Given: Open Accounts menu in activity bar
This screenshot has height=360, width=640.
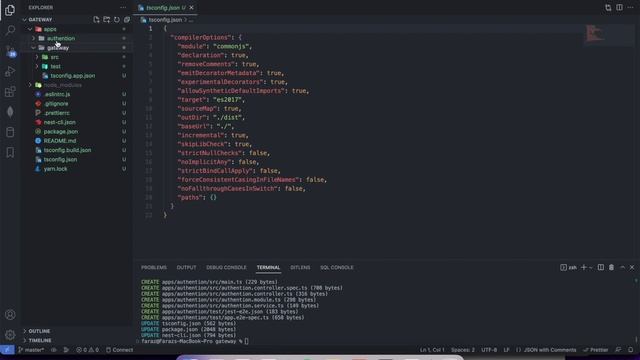Looking at the screenshot, I should (10, 315).
